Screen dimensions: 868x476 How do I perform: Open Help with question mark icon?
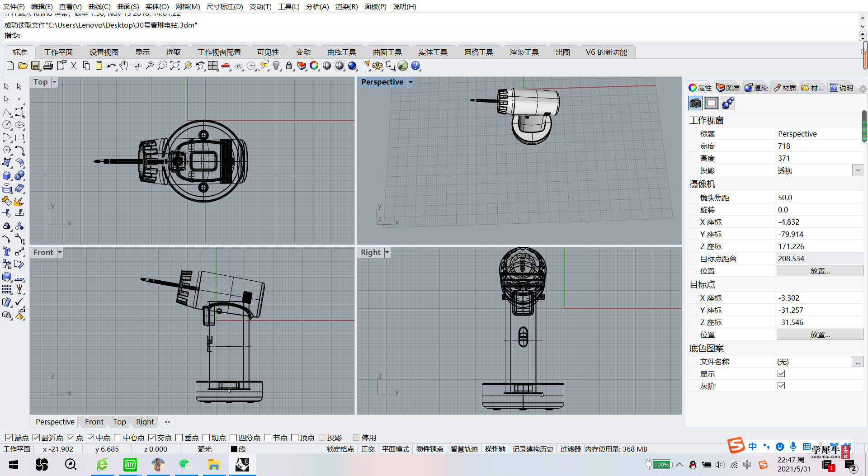point(415,66)
